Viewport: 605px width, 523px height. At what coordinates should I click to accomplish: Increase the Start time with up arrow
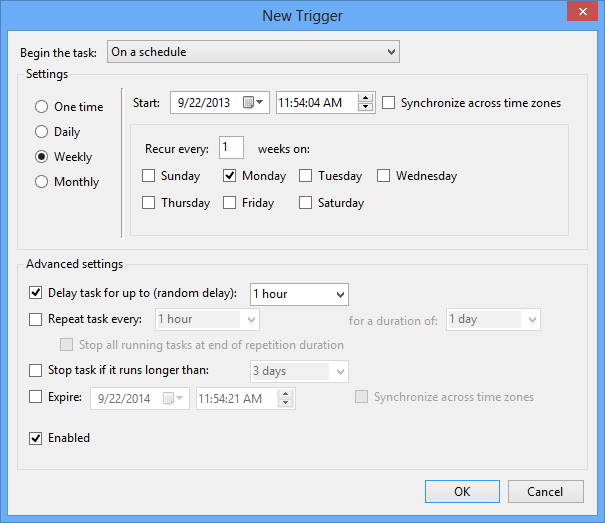[x=365, y=98]
